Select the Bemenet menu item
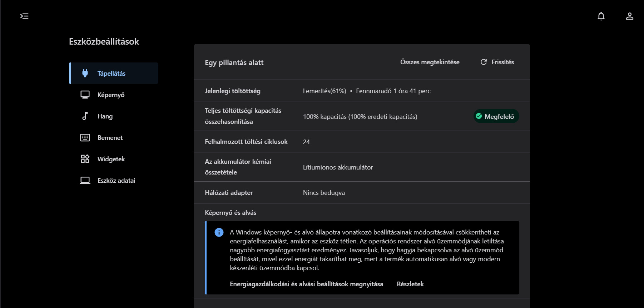Screen dimensions: 644x308 coord(110,138)
